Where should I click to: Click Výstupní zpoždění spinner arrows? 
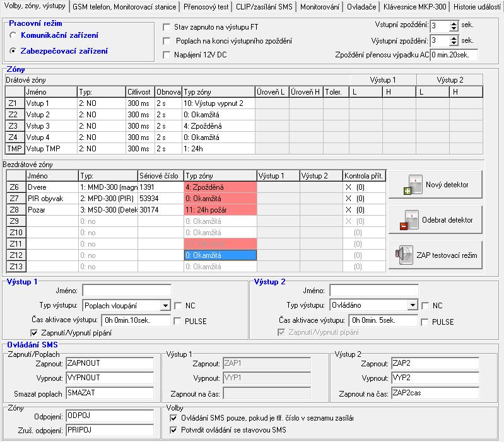pos(454,40)
